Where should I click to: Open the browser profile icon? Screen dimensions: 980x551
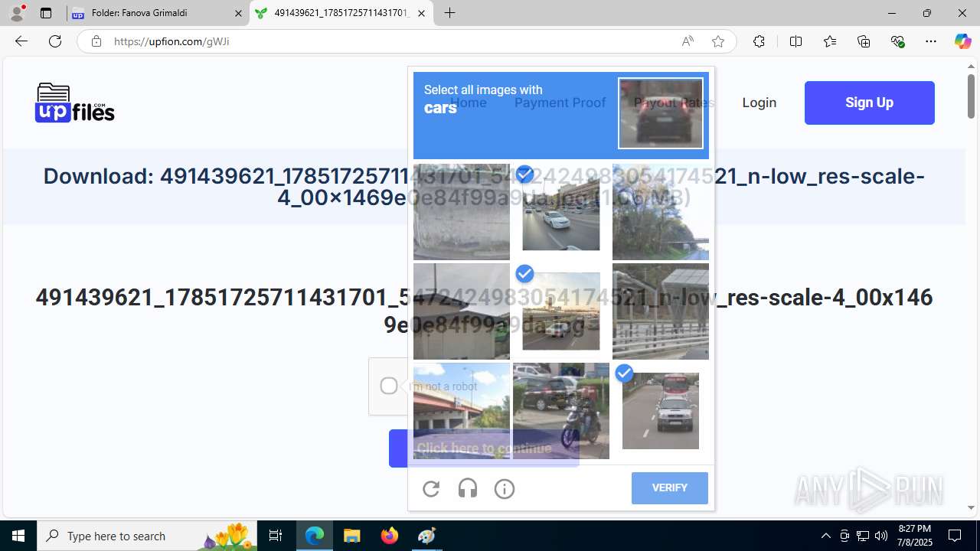17,13
